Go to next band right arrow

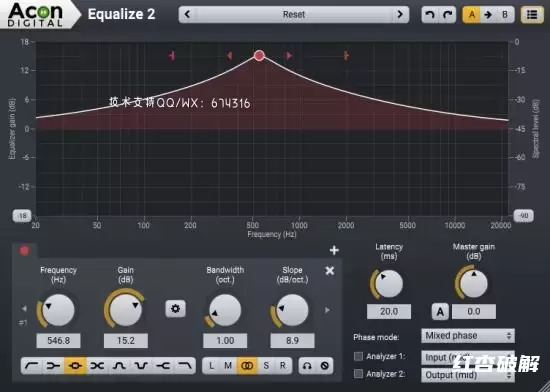click(327, 310)
